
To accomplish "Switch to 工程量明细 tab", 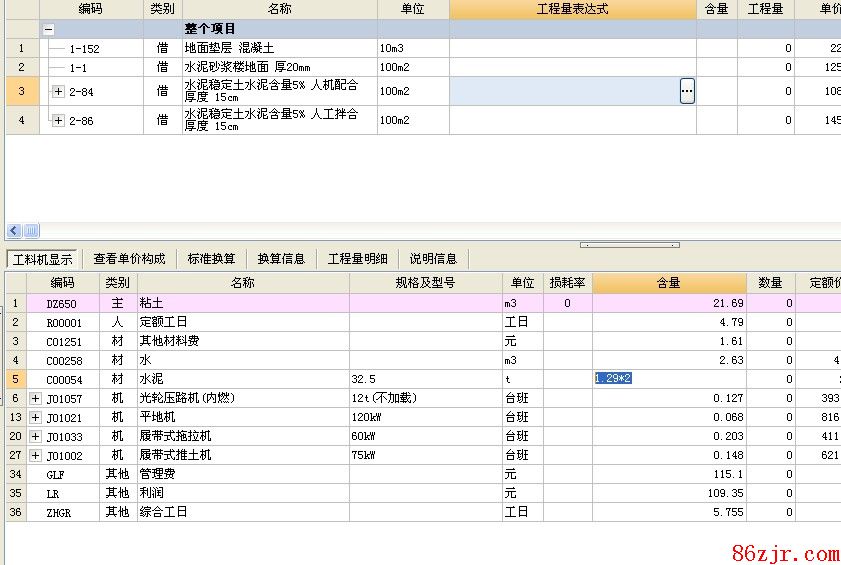I will (x=358, y=259).
